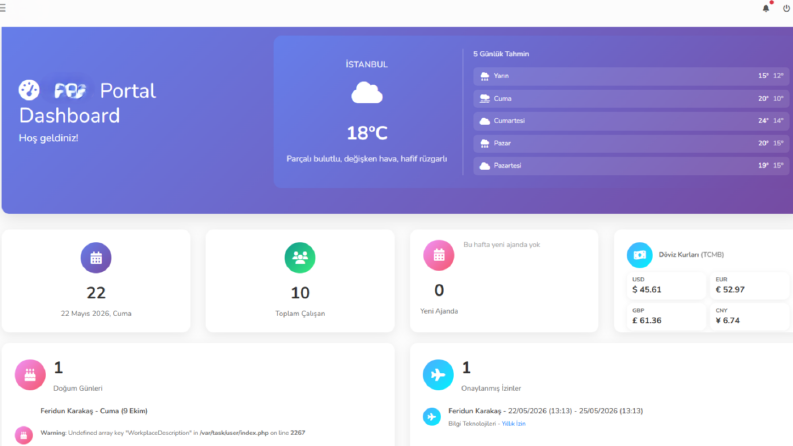Click the Bu hafta yeni ajanda yok text

point(502,245)
